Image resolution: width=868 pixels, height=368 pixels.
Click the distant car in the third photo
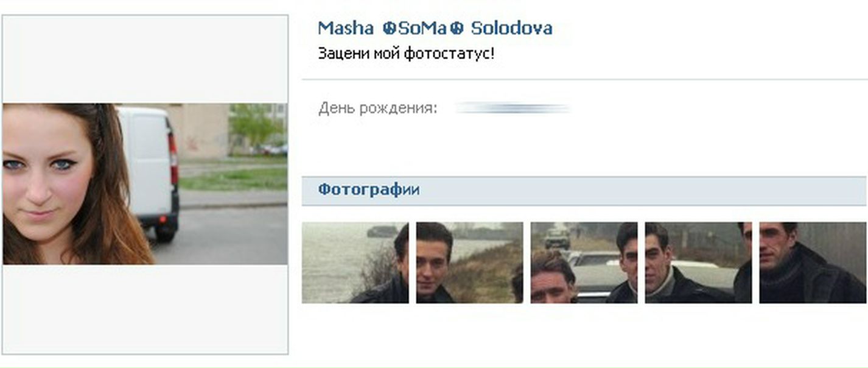point(556,238)
